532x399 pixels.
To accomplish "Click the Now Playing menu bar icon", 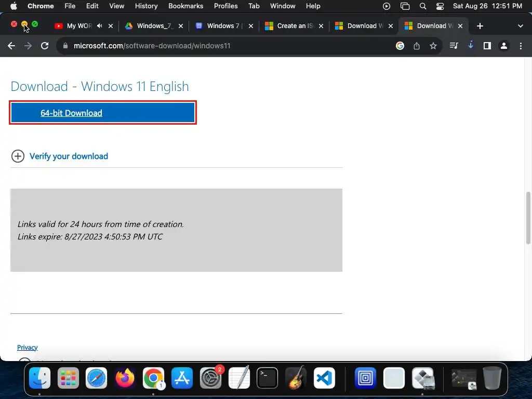I will tap(387, 6).
